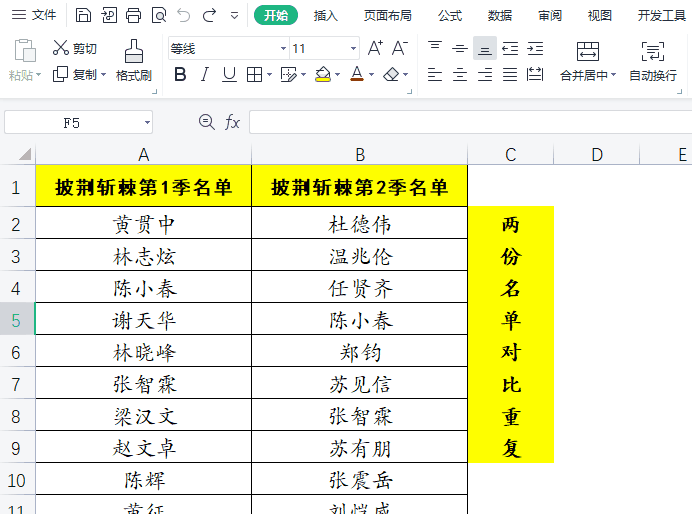Image resolution: width=692 pixels, height=514 pixels.
Task: Expand quick access toolbar dropdown
Action: coord(234,16)
